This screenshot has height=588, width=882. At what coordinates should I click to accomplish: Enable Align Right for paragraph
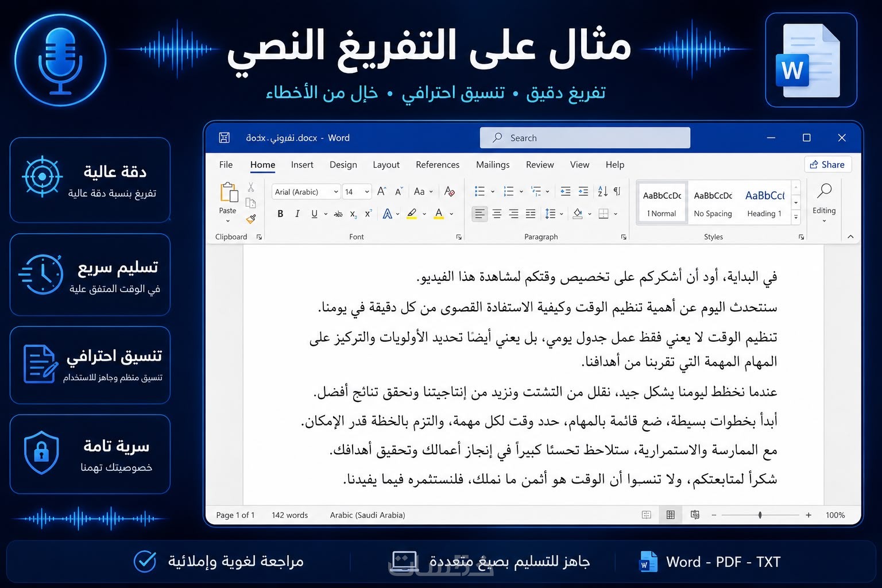click(x=514, y=214)
